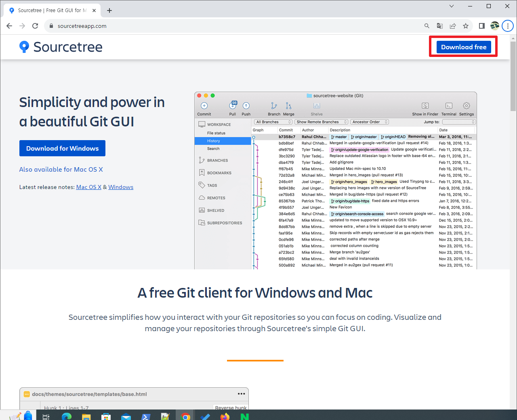Reload the sourcetreeapp.com page
Image resolution: width=517 pixels, height=420 pixels.
pyautogui.click(x=35, y=26)
